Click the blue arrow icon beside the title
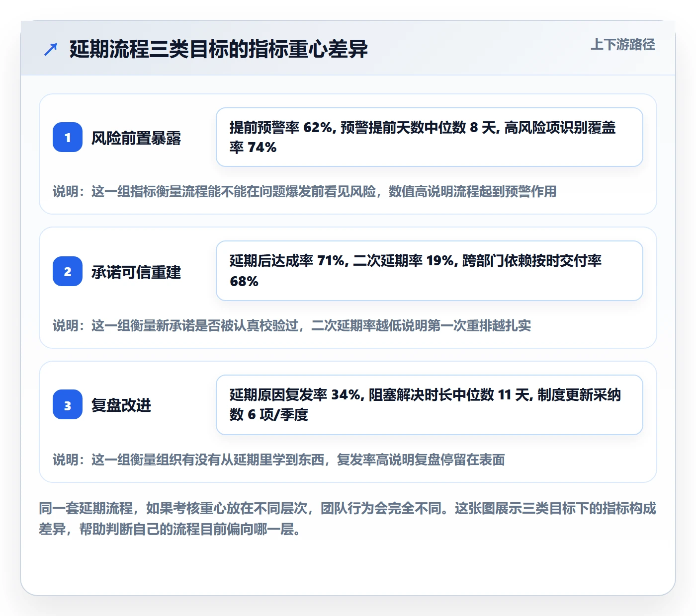696x616 pixels. pos(51,49)
